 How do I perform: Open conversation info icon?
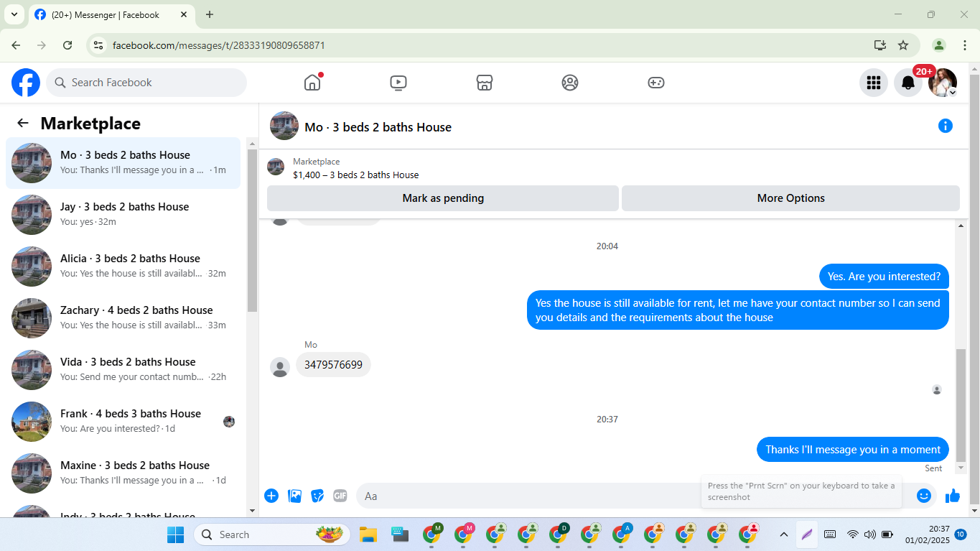pos(946,126)
